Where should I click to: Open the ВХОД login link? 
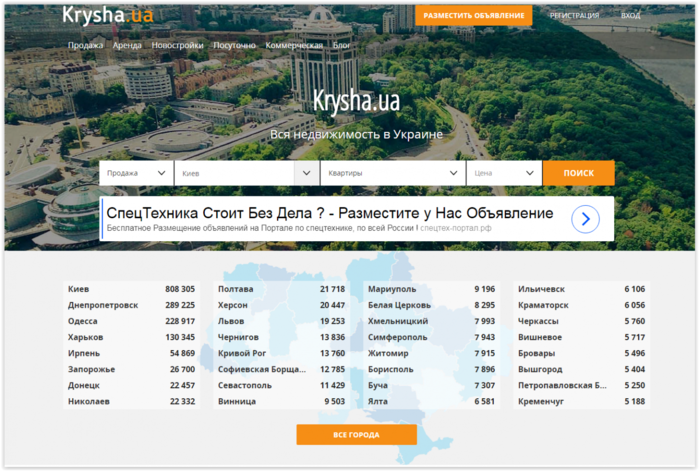(x=630, y=16)
